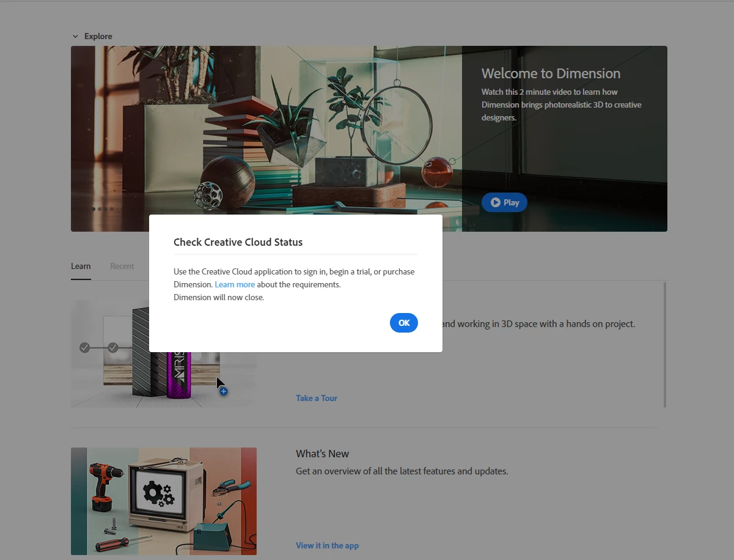Open the Learn more requirements link
The width and height of the screenshot is (734, 560).
[235, 284]
